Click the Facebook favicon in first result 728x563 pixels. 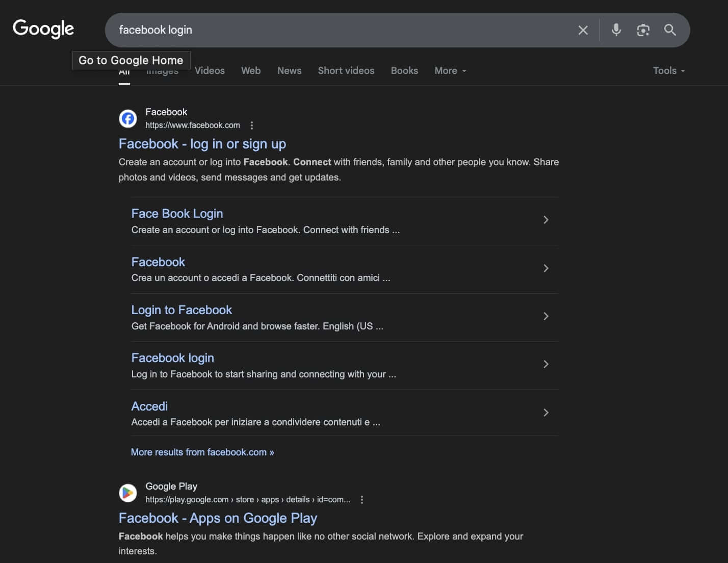(128, 118)
